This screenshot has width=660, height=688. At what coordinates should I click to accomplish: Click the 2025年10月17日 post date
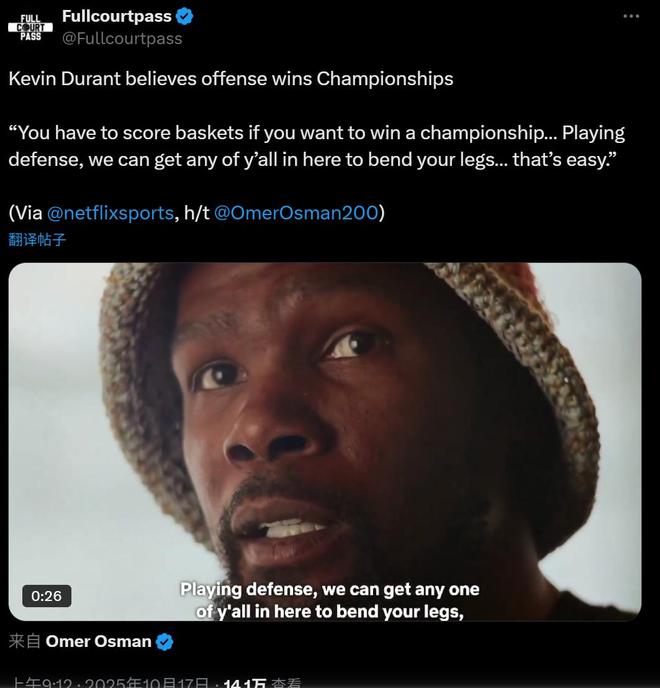point(147,683)
